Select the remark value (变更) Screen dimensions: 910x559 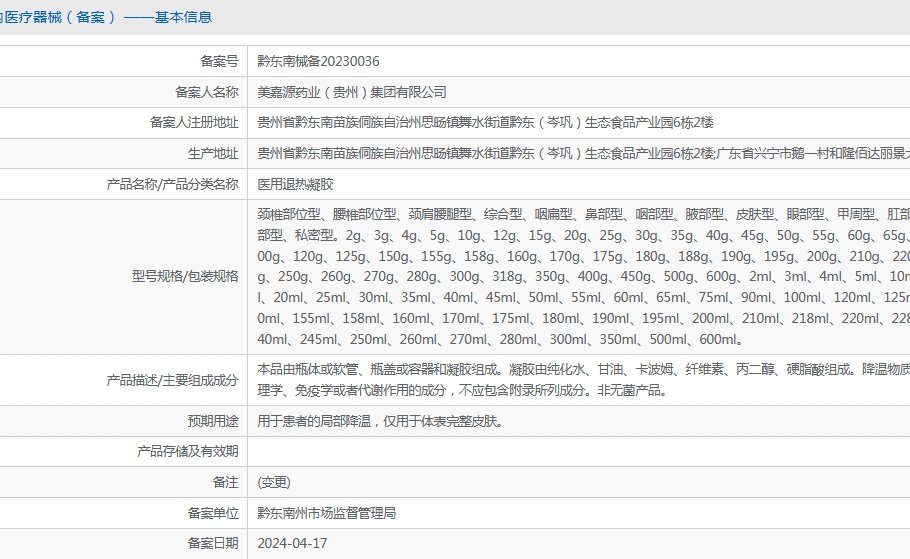[274, 482]
